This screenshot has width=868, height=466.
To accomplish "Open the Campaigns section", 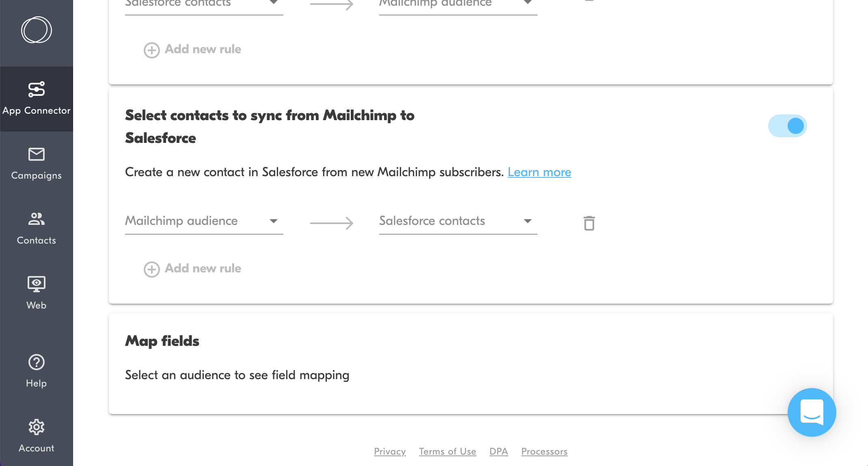I will click(37, 162).
